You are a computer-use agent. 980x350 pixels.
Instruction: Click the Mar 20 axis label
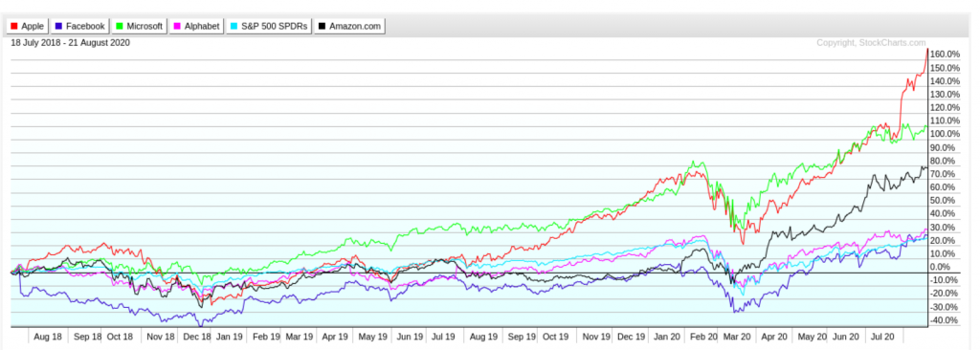736,337
